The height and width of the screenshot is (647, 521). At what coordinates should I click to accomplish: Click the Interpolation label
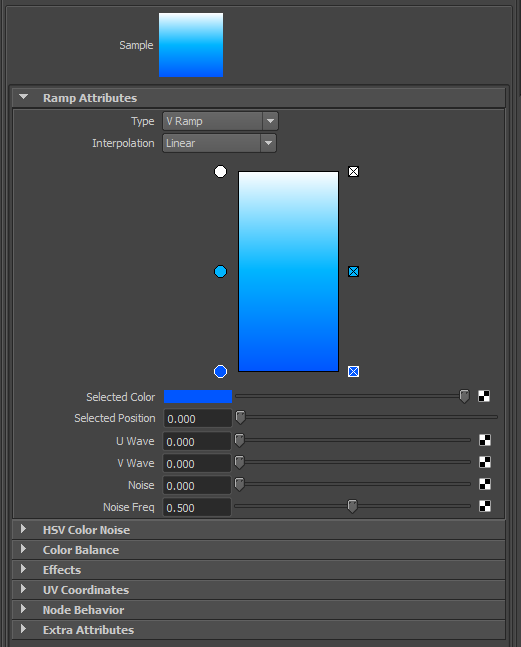tap(123, 143)
